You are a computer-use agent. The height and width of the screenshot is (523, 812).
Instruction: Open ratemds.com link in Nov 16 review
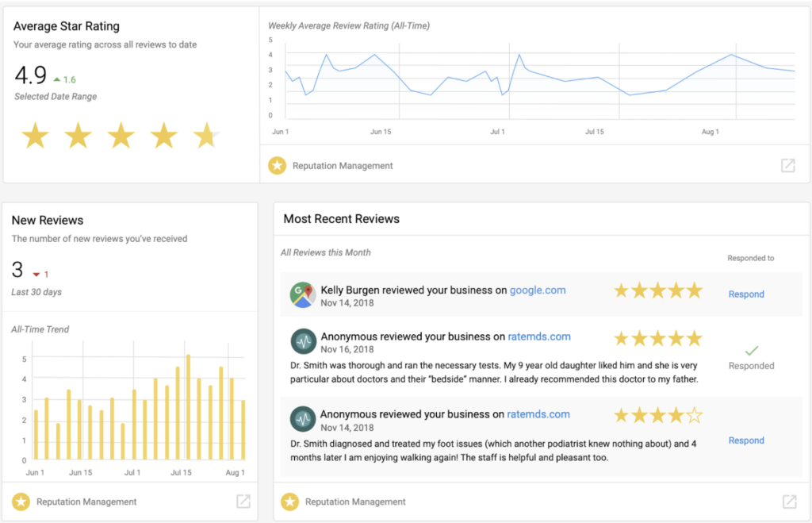pos(538,336)
